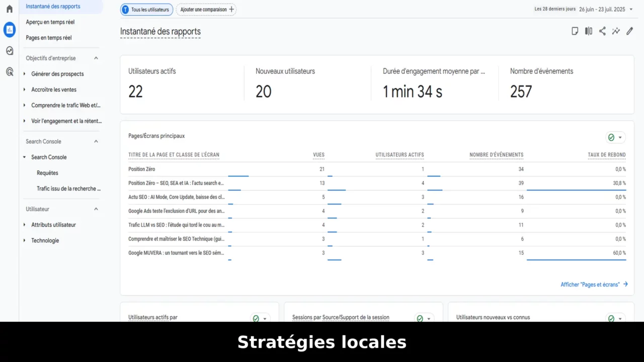
Task: Open the Explore icon in left rail
Action: [10, 51]
